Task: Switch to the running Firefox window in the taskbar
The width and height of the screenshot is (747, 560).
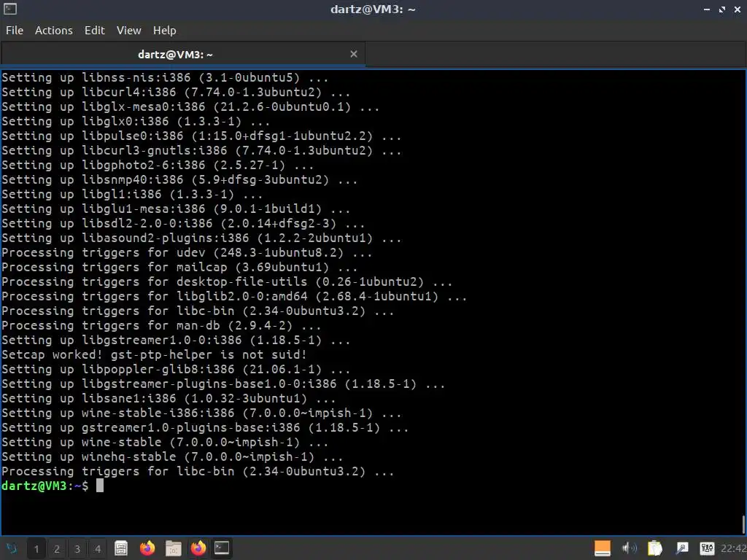Action: click(198, 548)
